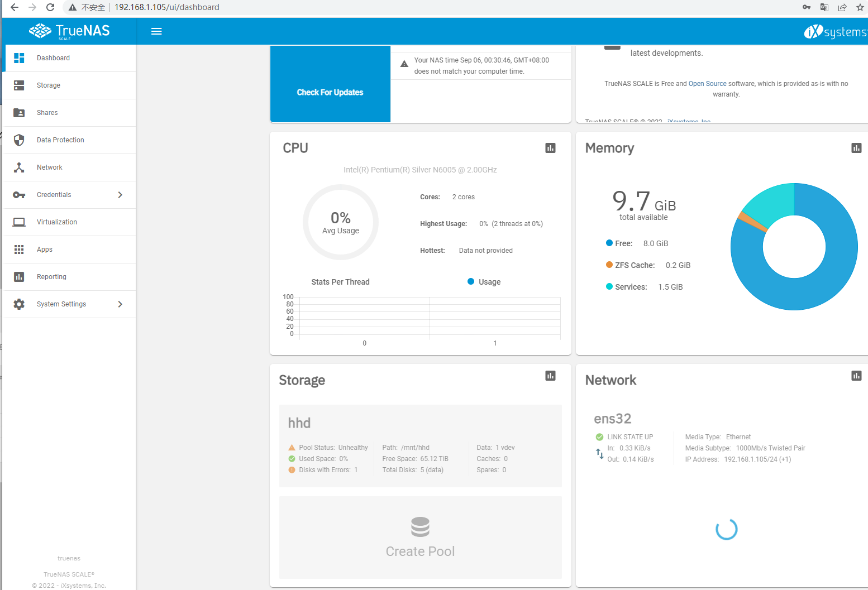The height and width of the screenshot is (590, 868).
Task: Open CPU reports chart icon
Action: (x=550, y=148)
